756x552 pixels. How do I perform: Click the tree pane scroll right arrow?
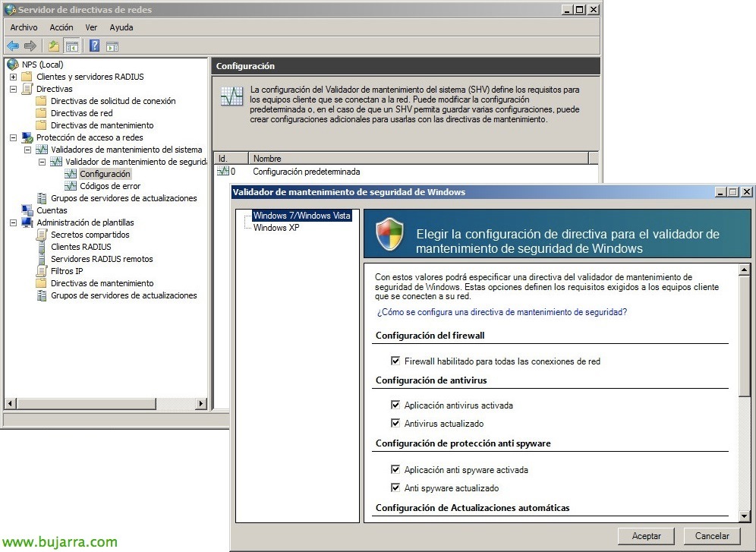pyautogui.click(x=201, y=403)
